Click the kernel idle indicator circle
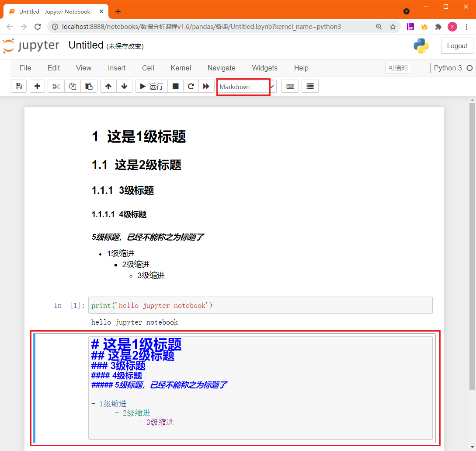476x451 pixels. click(x=469, y=68)
